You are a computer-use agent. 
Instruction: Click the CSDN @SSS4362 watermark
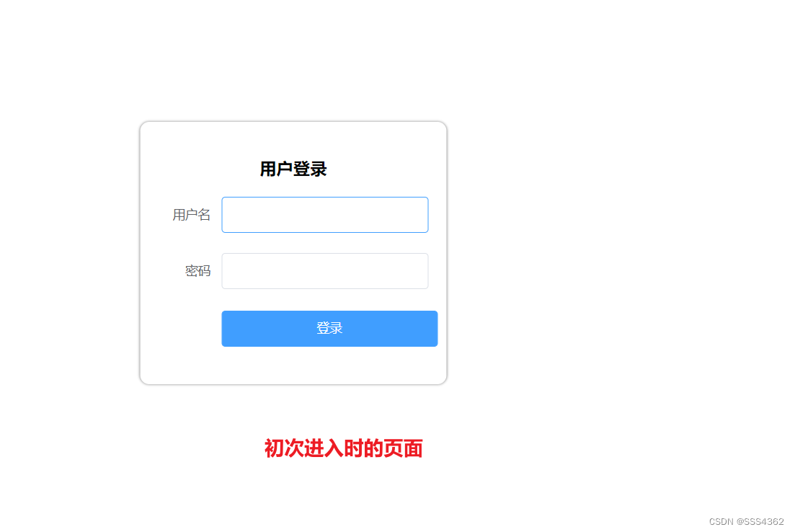pyautogui.click(x=746, y=521)
